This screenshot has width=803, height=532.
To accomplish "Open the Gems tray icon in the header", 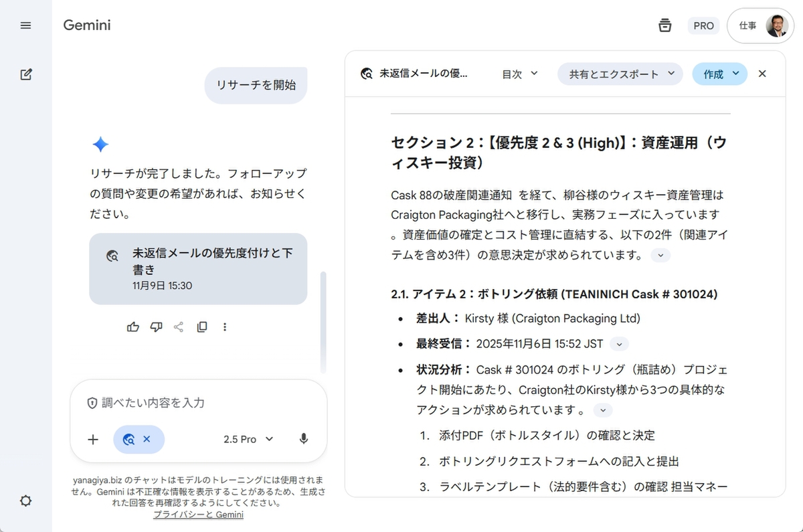I will (x=664, y=25).
